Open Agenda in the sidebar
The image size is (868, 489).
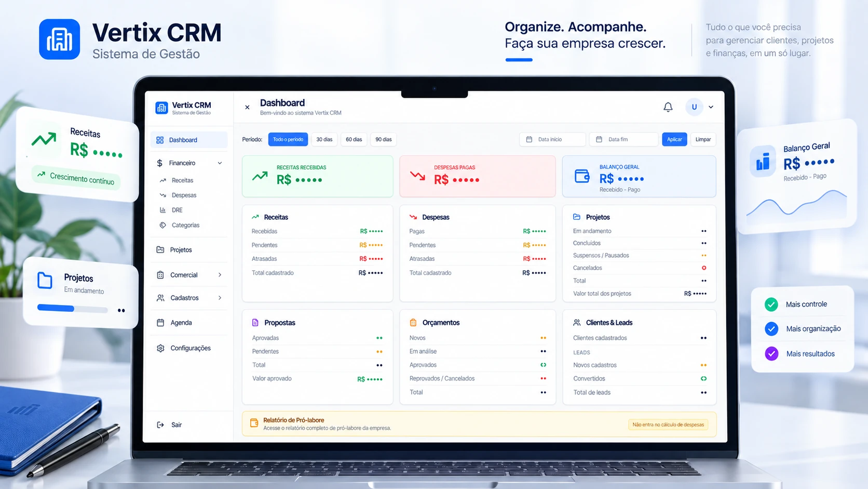181,323
